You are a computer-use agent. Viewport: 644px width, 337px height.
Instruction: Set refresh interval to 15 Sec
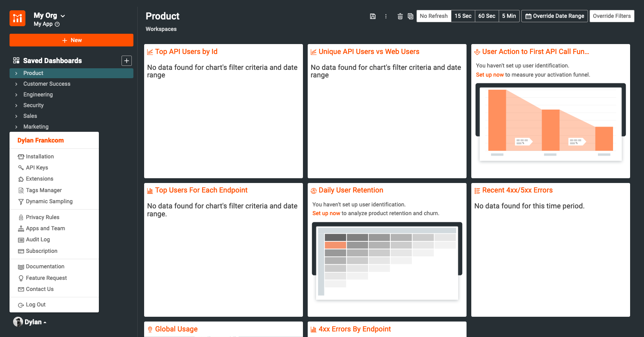463,16
